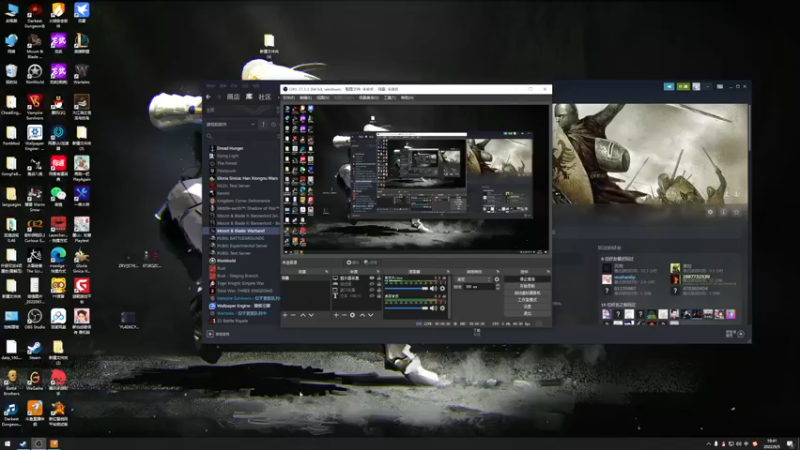This screenshot has width=800, height=450.
Task: Pop out the OBS Sources dock
Action: [378, 271]
